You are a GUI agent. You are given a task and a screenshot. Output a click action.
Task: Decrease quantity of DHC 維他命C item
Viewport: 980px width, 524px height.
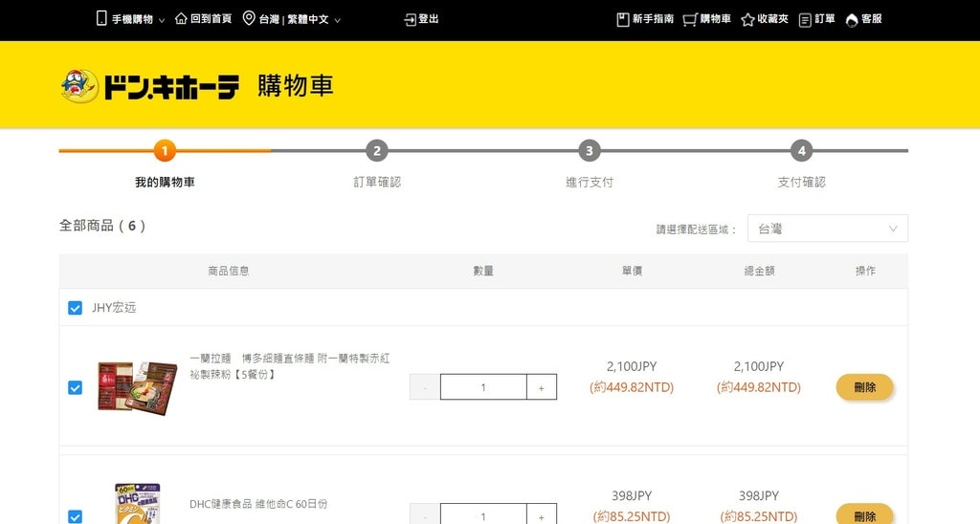(x=425, y=514)
